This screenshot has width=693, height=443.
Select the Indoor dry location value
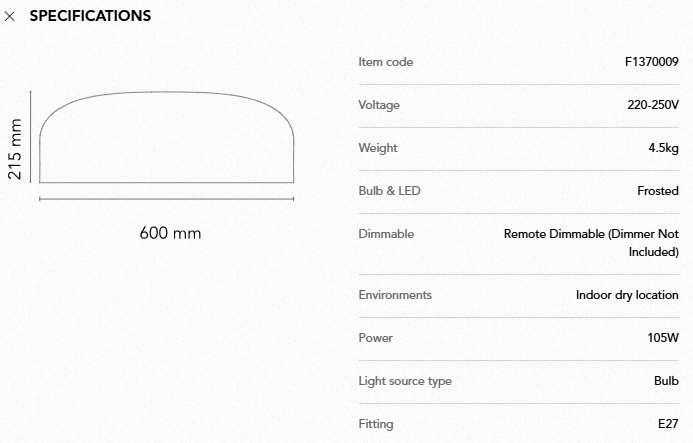(x=627, y=295)
